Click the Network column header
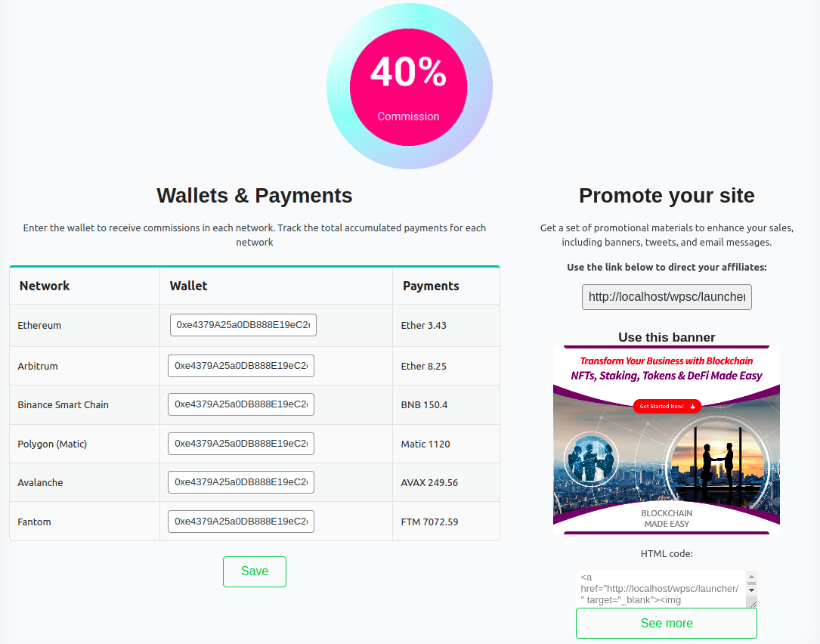The width and height of the screenshot is (820, 644). point(45,286)
